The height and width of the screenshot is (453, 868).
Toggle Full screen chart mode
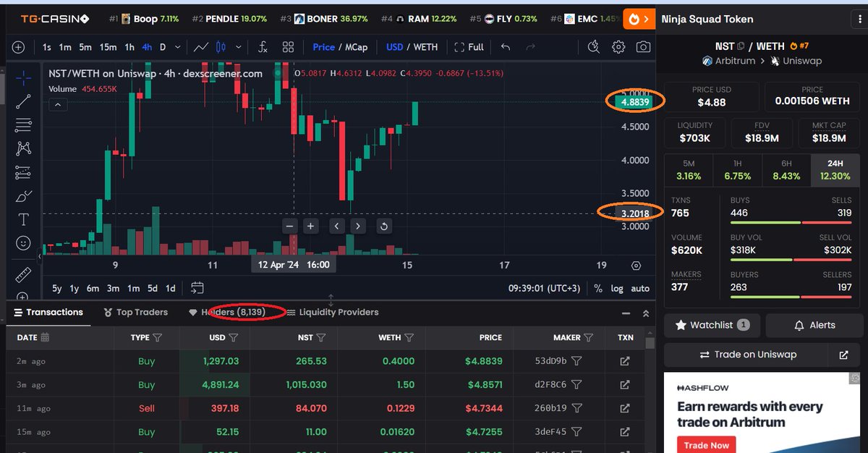469,47
